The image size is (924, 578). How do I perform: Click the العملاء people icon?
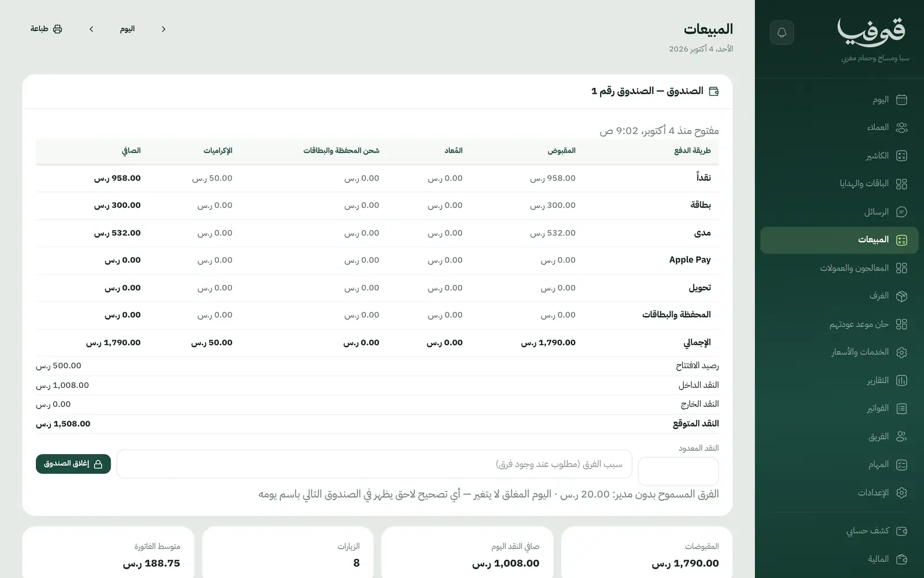tap(901, 128)
